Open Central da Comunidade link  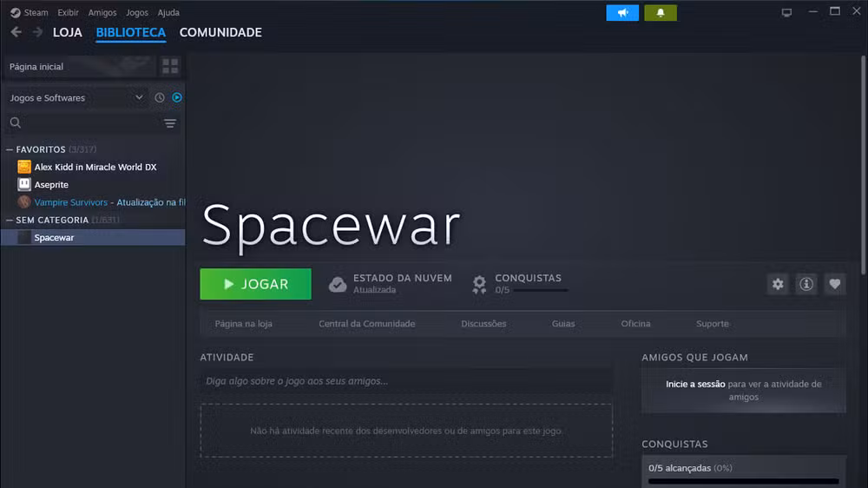366,324
